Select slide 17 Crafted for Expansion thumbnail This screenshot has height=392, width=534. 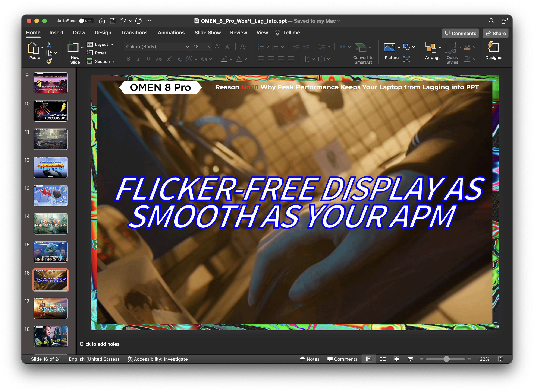point(51,308)
